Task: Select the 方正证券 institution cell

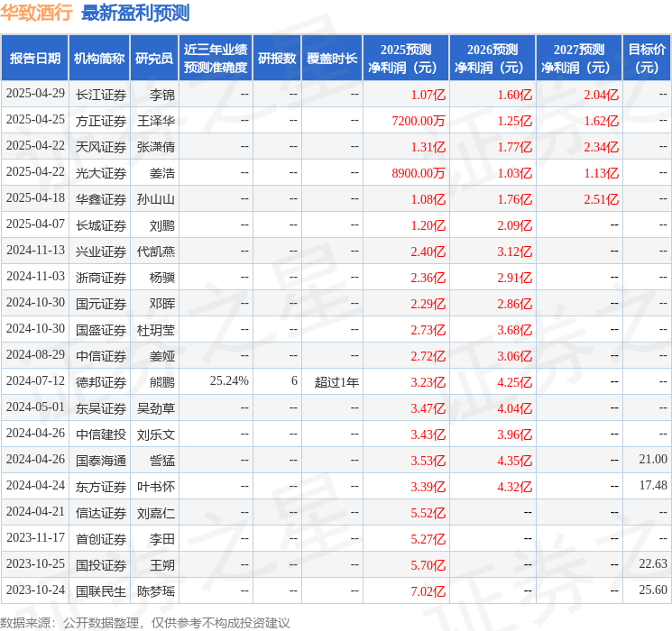Action: tap(101, 121)
